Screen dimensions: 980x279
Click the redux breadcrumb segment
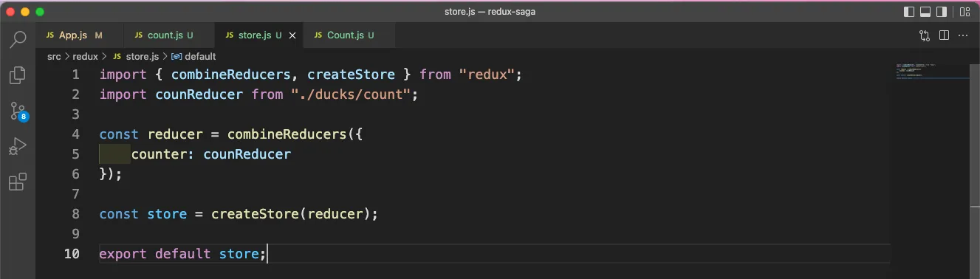[85, 56]
